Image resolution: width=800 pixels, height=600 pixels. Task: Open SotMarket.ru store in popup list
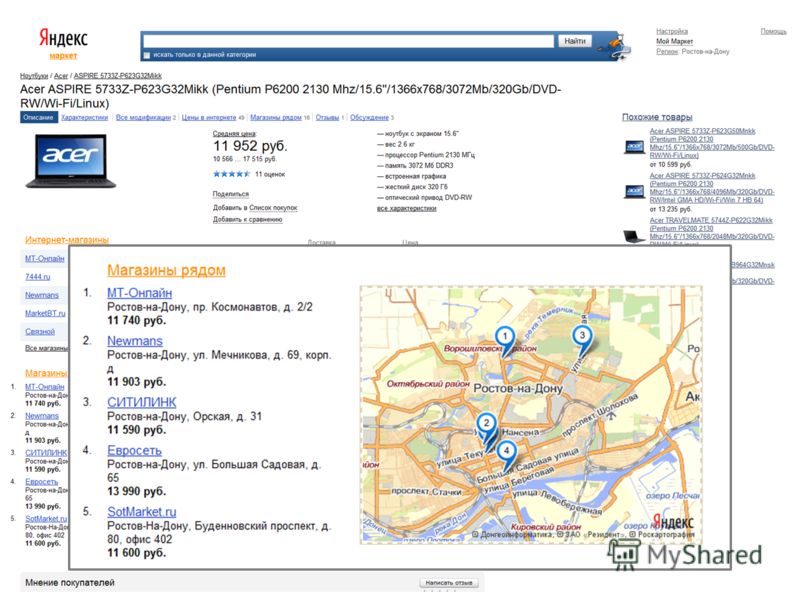(x=142, y=512)
